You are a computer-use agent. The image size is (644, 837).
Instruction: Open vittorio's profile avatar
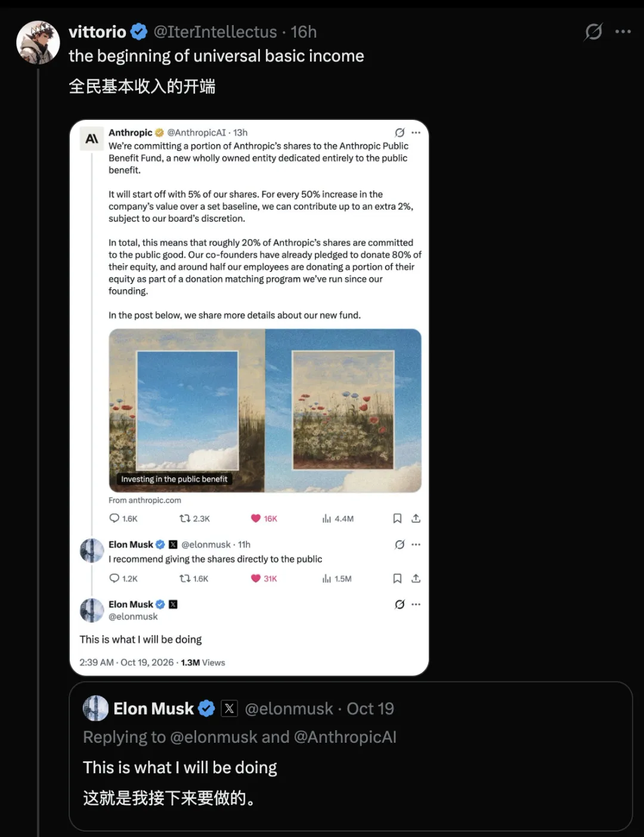(38, 42)
